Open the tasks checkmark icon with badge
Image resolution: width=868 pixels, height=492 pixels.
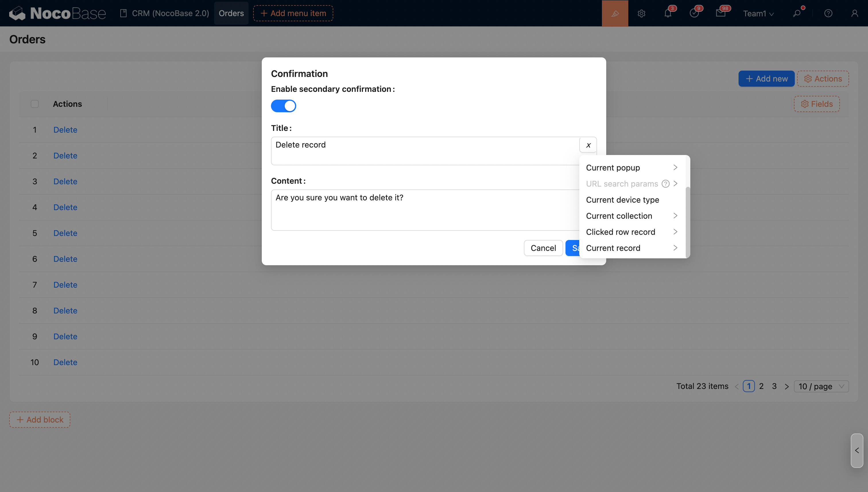(x=694, y=13)
